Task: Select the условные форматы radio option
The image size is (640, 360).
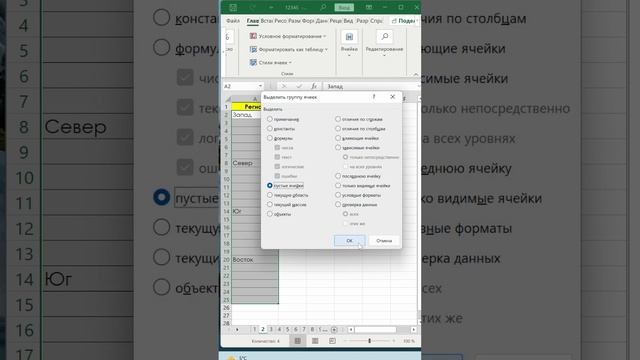Action: (x=338, y=195)
